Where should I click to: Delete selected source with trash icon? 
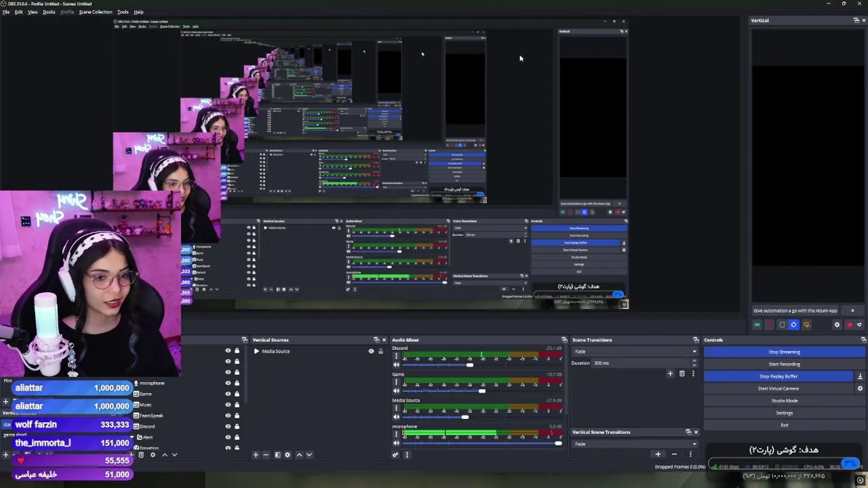pyautogui.click(x=141, y=455)
